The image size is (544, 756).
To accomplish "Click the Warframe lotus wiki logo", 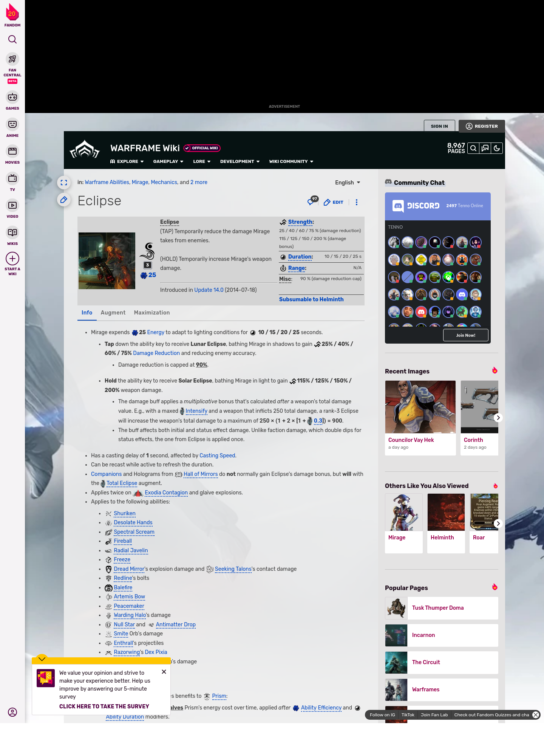I will [85, 150].
